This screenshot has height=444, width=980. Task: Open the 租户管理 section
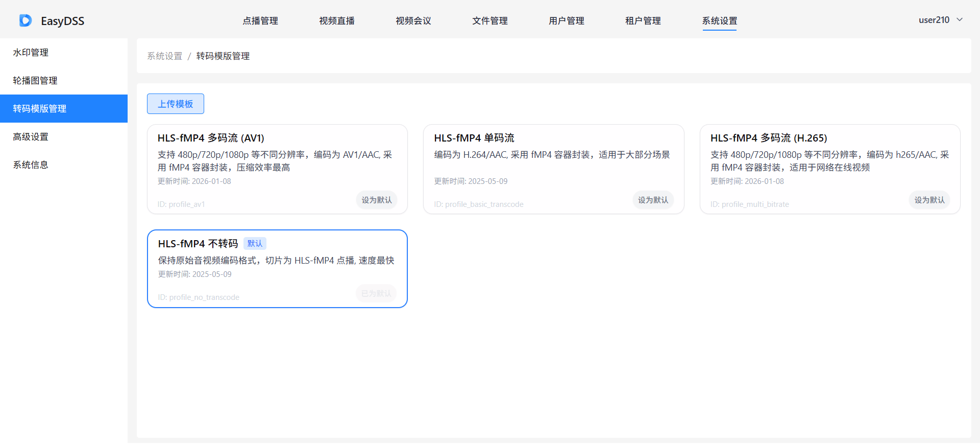pyautogui.click(x=643, y=21)
